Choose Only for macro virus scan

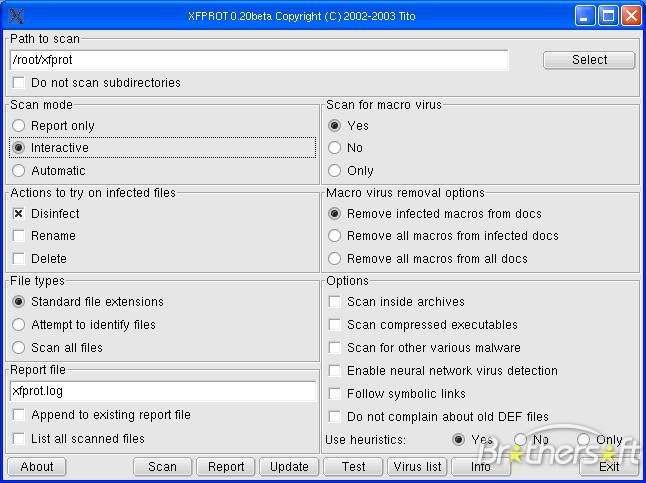[x=335, y=170]
